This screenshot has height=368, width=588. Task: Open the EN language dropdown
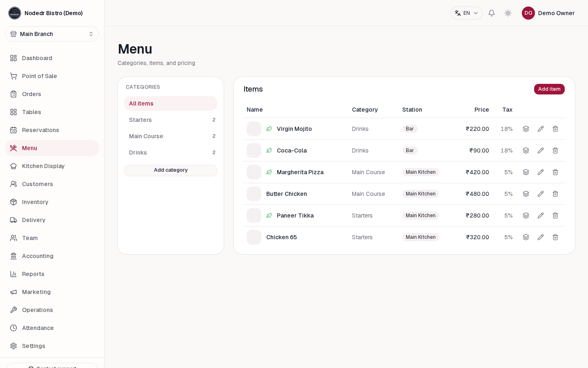[467, 13]
